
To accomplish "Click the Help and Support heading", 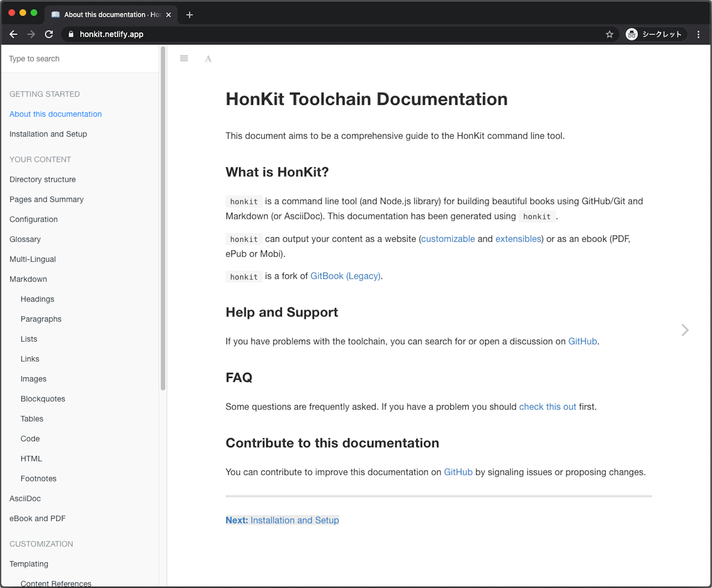I will click(282, 313).
